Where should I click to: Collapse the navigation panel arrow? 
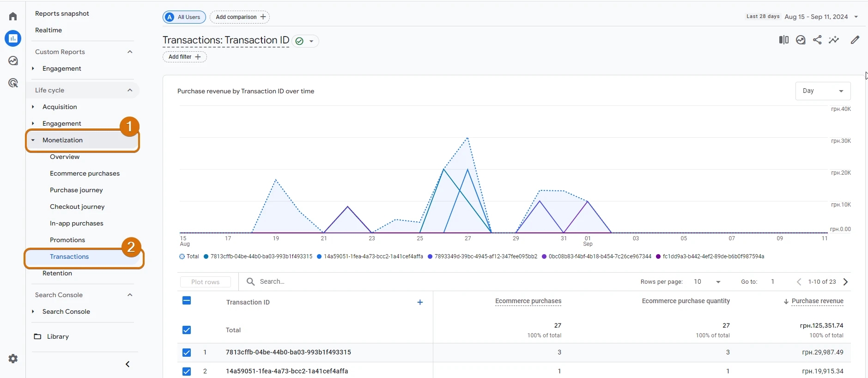pyautogui.click(x=127, y=364)
